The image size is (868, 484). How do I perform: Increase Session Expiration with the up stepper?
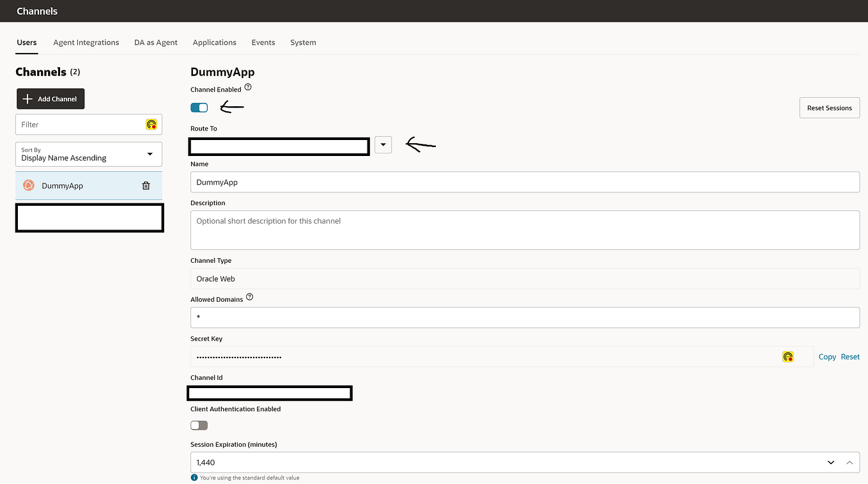tap(849, 462)
